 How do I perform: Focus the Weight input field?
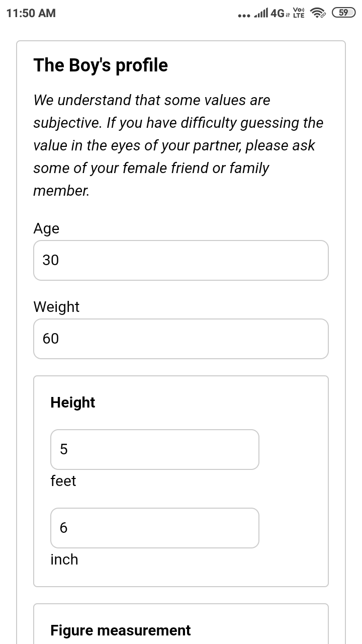(181, 339)
